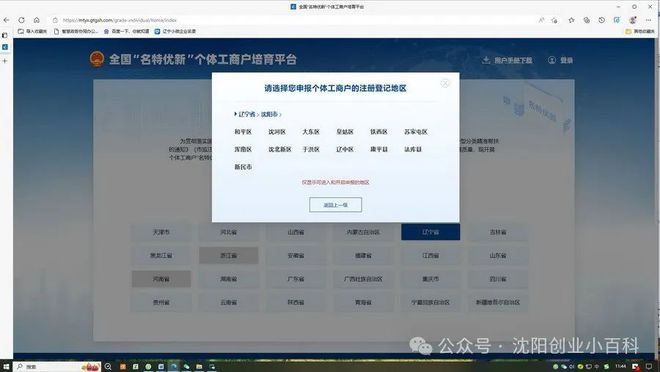The image size is (660, 372).
Task: Open the 百度一下 bookmark
Action: point(126,31)
